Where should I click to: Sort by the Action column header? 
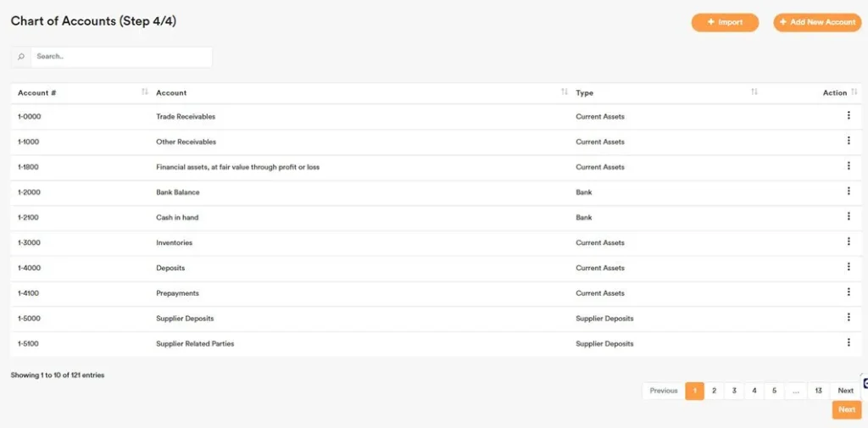pos(854,92)
